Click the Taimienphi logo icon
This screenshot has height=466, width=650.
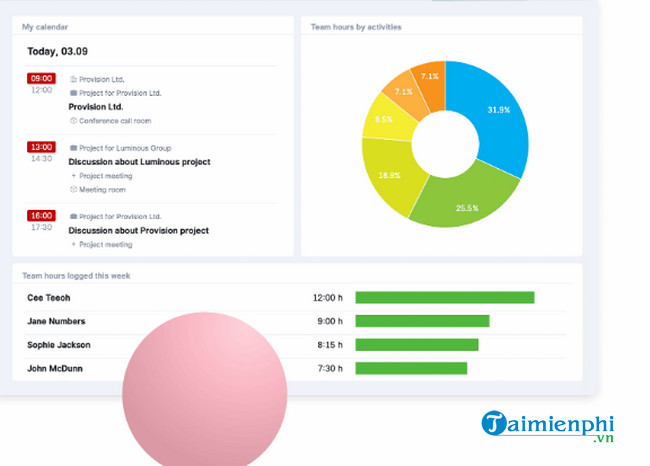(x=495, y=423)
